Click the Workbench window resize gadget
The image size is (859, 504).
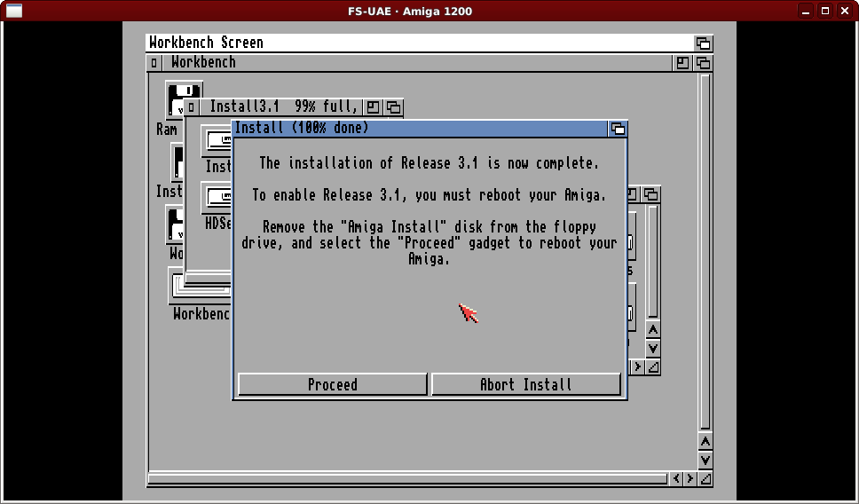point(705,479)
